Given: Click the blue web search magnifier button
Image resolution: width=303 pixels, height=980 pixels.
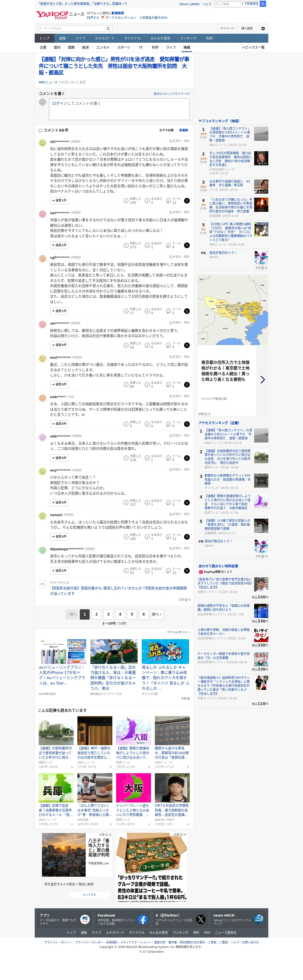Looking at the screenshot, I should pos(263,4).
